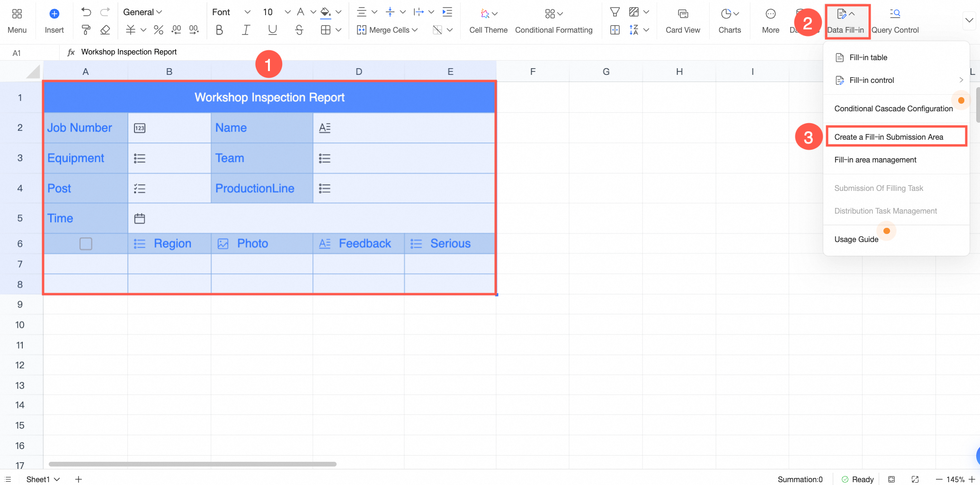Zoom out with the minus button
Screen dimensions: 980x485
tap(939, 479)
